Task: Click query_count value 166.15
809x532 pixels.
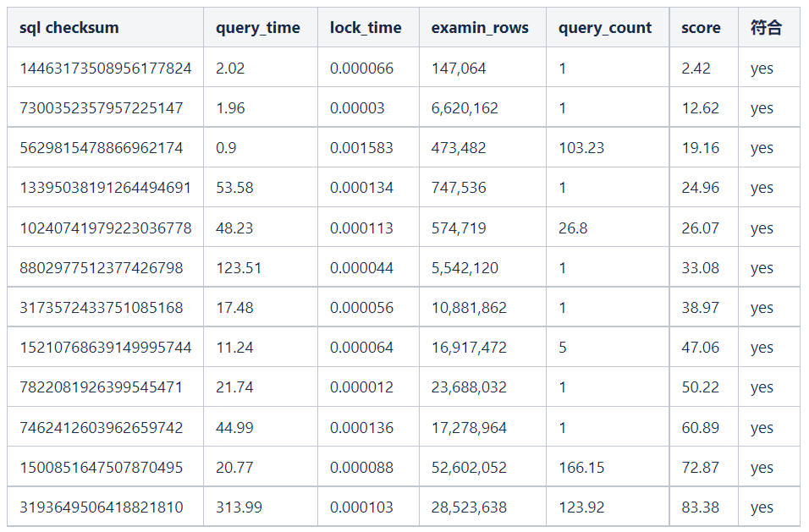Action: (x=581, y=468)
